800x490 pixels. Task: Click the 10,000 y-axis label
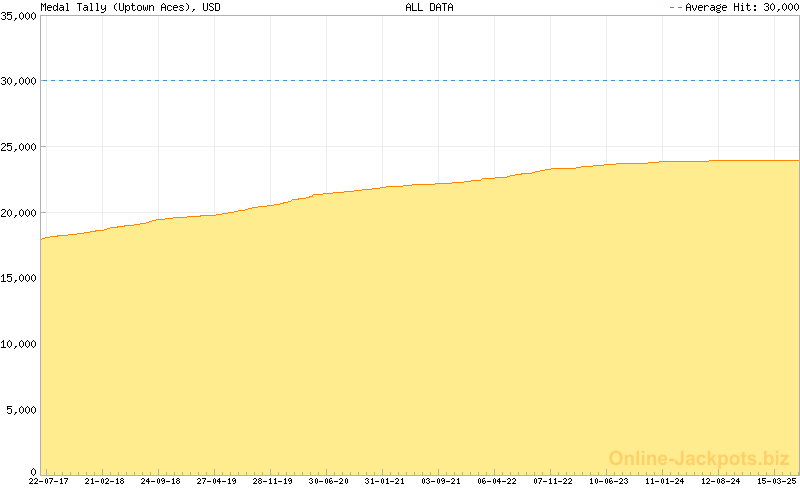[x=19, y=344]
